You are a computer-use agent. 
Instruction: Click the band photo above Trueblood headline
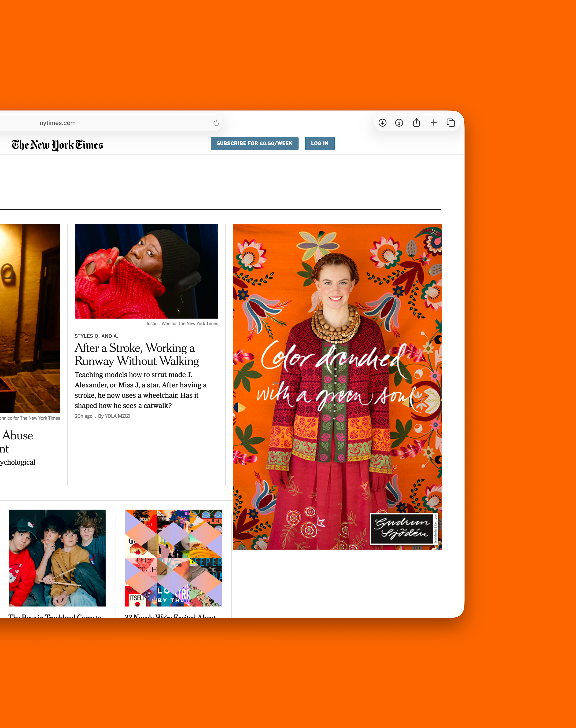pos(57,558)
